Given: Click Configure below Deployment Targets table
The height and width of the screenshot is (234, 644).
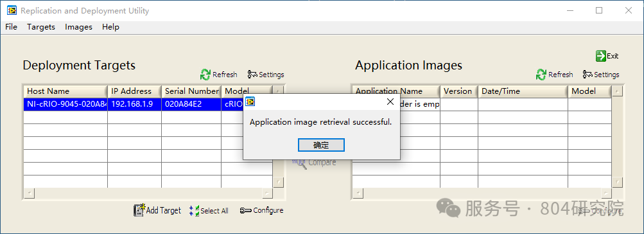Looking at the screenshot, I should coord(261,210).
